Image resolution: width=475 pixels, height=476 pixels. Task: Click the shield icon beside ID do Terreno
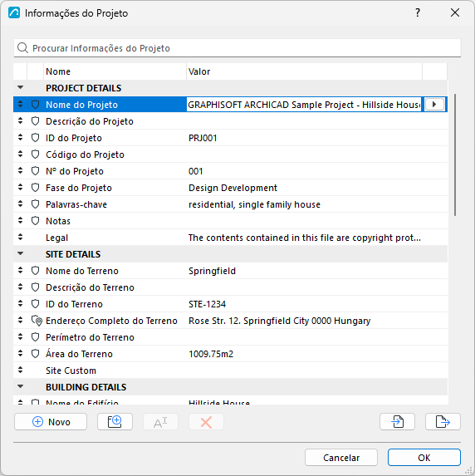pyautogui.click(x=36, y=304)
